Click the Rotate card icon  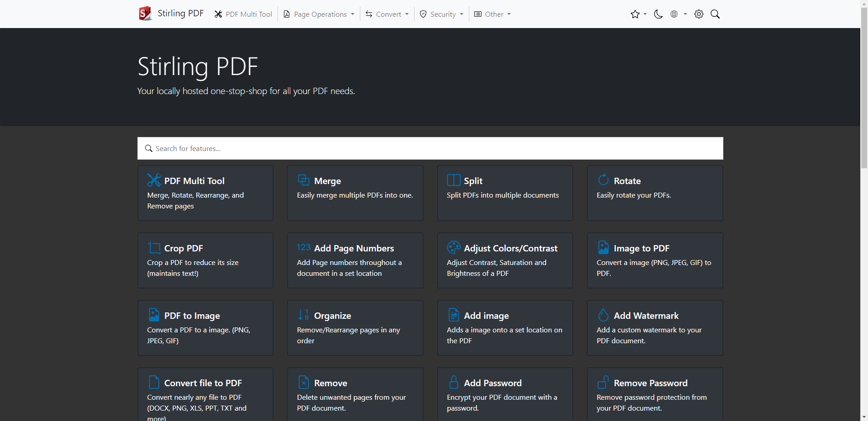(x=604, y=180)
